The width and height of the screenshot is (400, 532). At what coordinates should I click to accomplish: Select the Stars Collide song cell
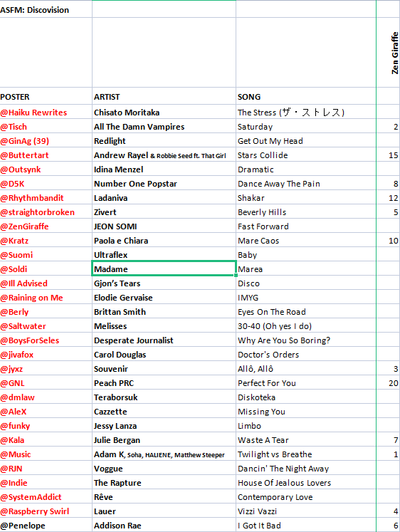tap(306, 155)
